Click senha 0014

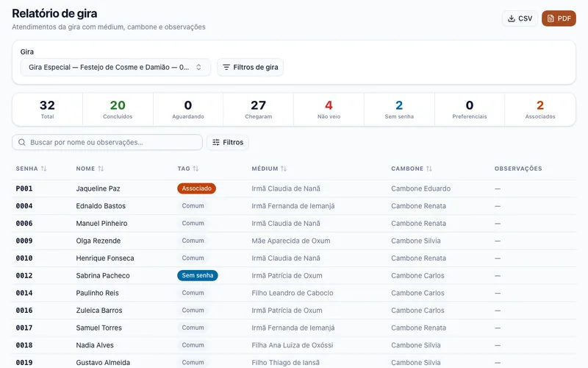tap(24, 293)
